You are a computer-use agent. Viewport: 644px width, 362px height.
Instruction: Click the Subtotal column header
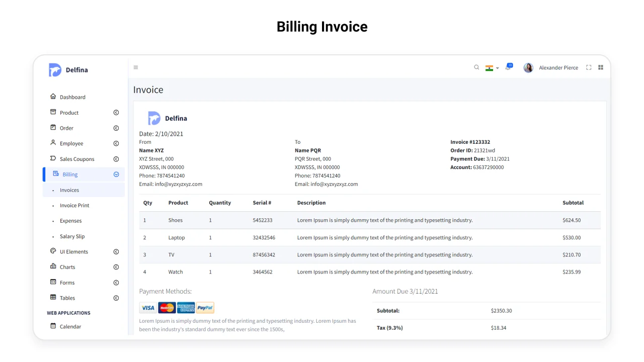click(x=573, y=203)
